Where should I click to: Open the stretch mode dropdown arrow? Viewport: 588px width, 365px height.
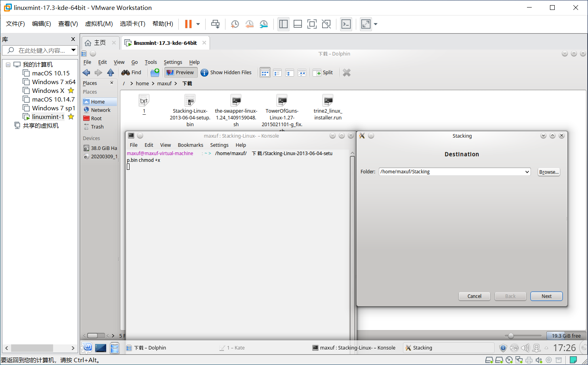376,24
